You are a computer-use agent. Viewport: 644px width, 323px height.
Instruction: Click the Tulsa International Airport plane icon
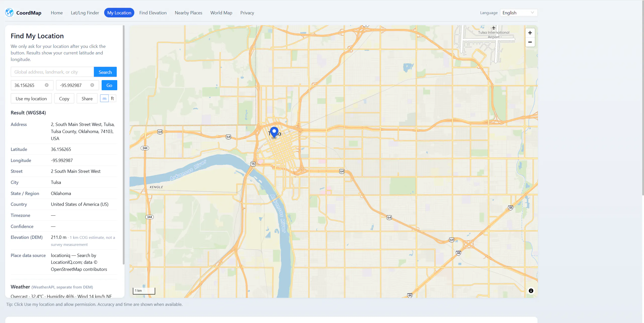[494, 28]
